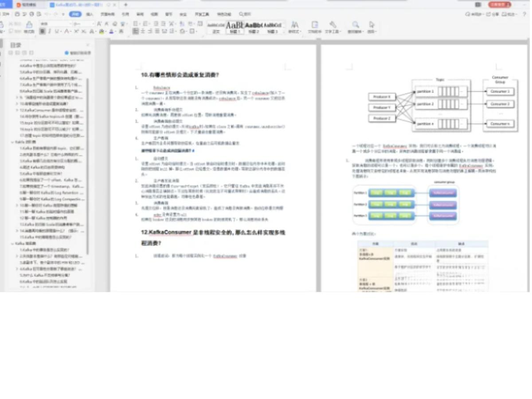Click the numbered list icon

[x=145, y=24]
